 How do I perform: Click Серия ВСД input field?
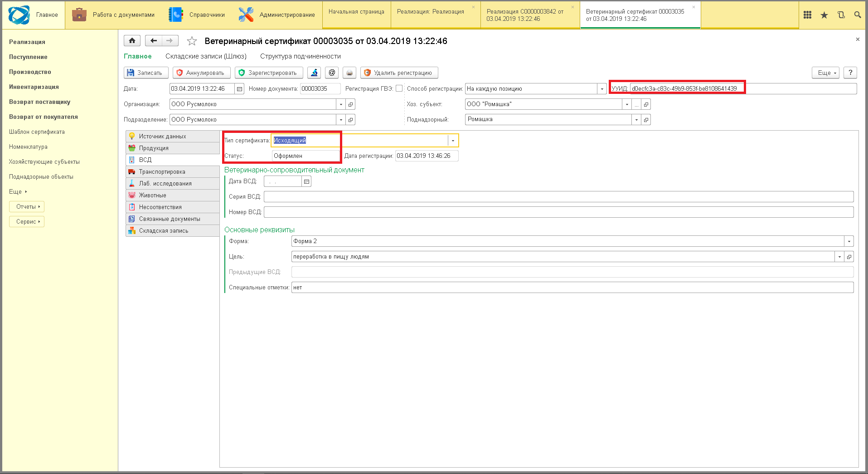(x=559, y=197)
